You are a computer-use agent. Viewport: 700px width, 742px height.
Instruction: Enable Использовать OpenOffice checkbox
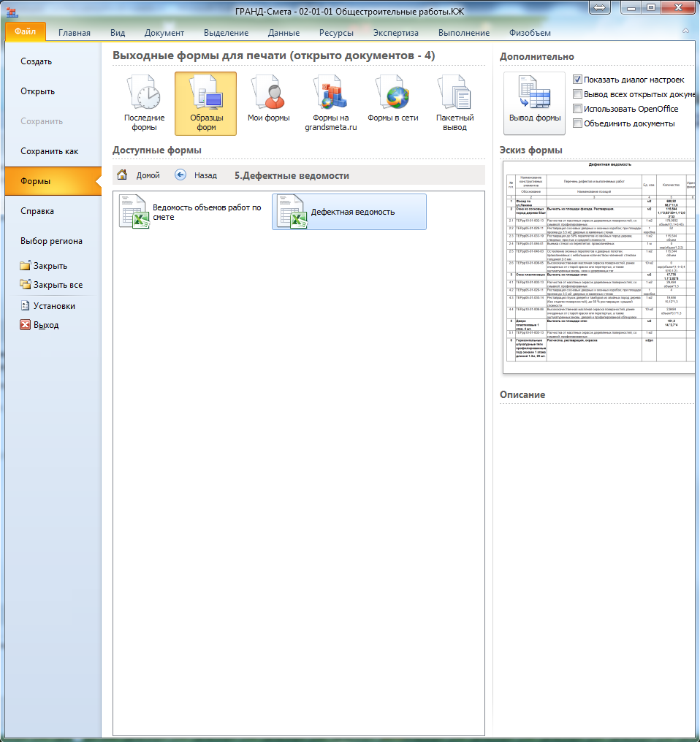tap(577, 109)
